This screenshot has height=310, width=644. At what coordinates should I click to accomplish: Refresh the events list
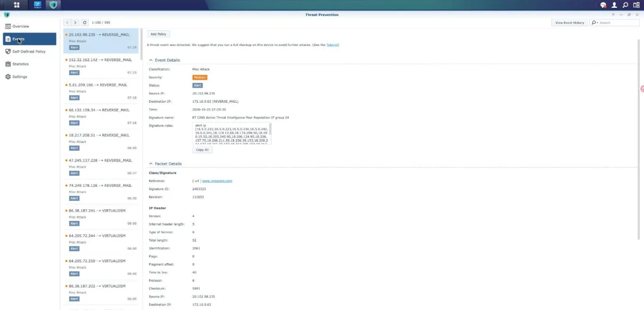coord(85,23)
